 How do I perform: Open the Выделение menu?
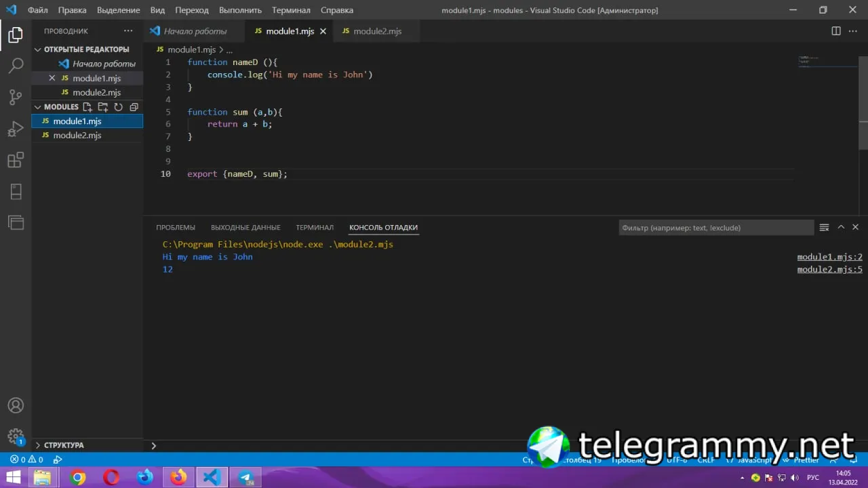pyautogui.click(x=119, y=10)
